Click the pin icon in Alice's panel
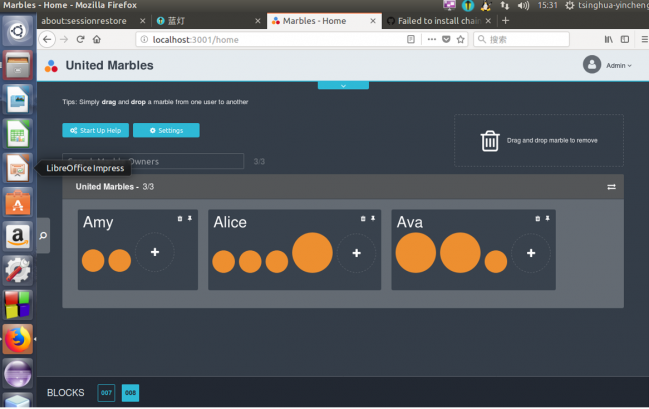Image resolution: width=649 pixels, height=409 pixels. (x=372, y=218)
